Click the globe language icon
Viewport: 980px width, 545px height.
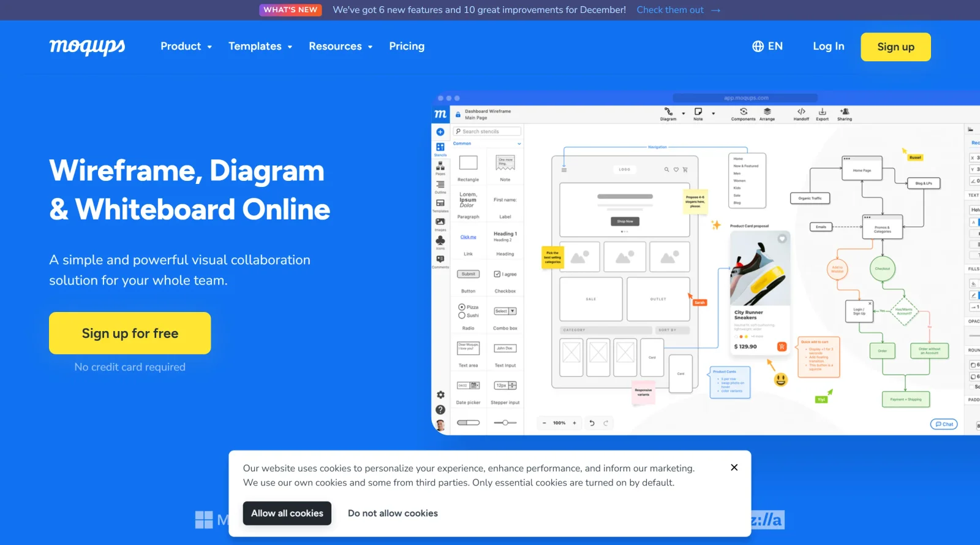[x=758, y=47]
